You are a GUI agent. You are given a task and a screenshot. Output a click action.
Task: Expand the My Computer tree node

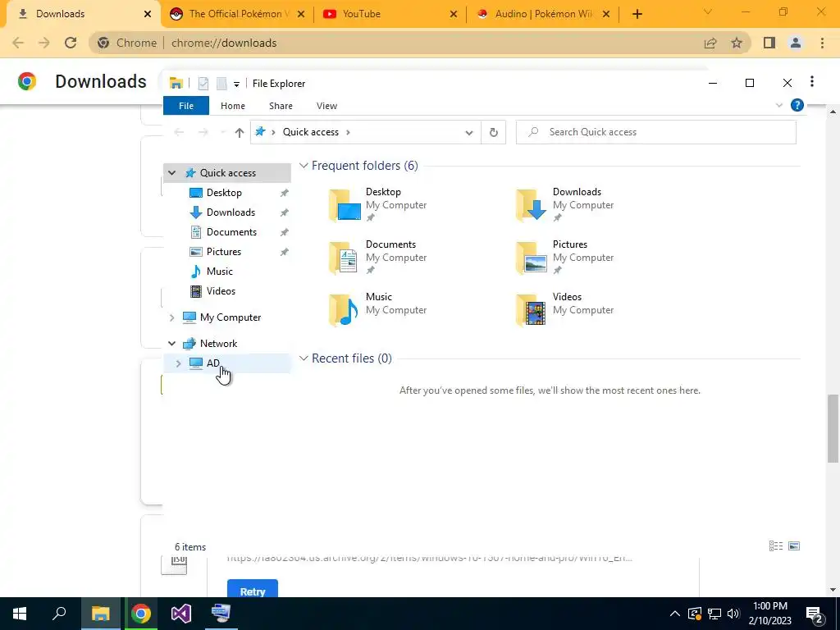click(x=172, y=317)
